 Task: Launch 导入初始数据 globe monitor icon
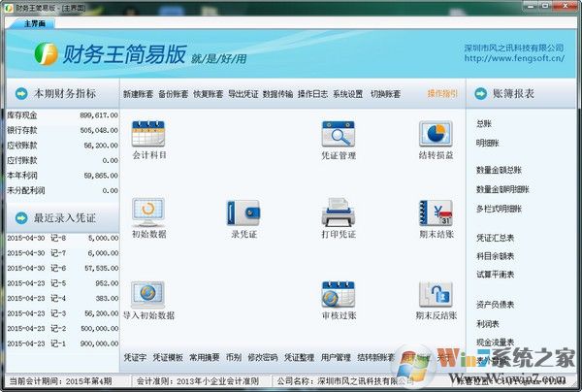147,294
